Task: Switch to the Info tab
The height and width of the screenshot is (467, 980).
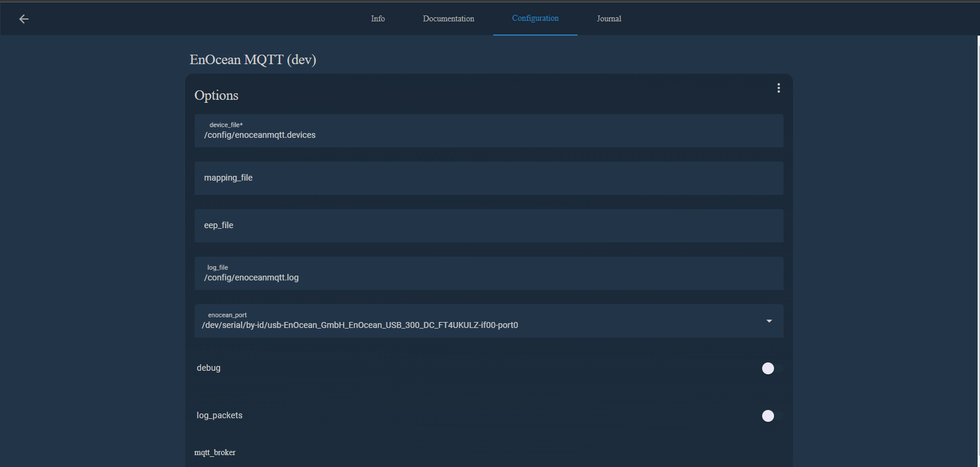Action: (378, 18)
